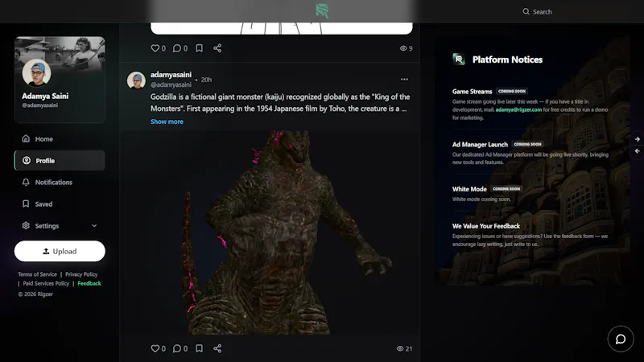
Task: Open the Rigzer logo at top center
Action: (322, 11)
